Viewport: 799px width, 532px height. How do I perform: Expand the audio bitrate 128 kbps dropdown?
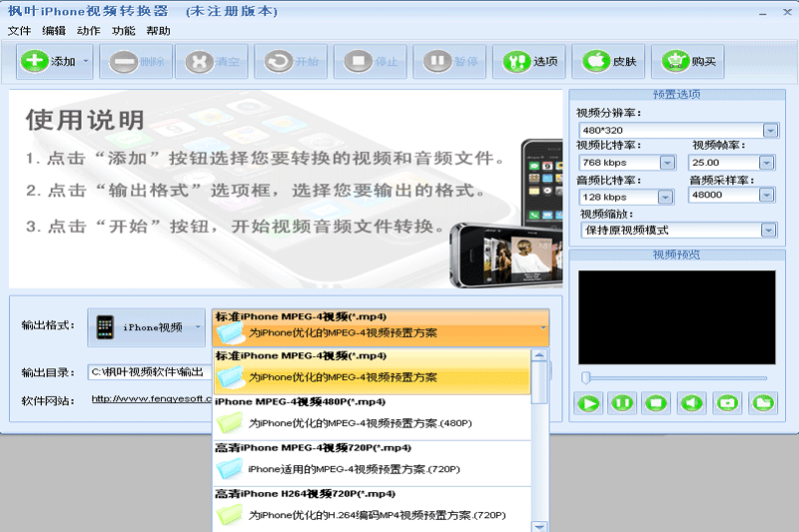[x=665, y=197]
